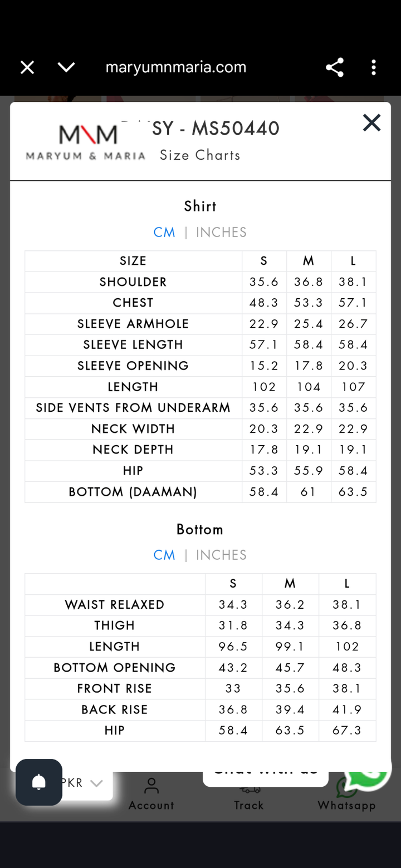Tap the down chevron beside the URL
401x868 pixels.
66,67
